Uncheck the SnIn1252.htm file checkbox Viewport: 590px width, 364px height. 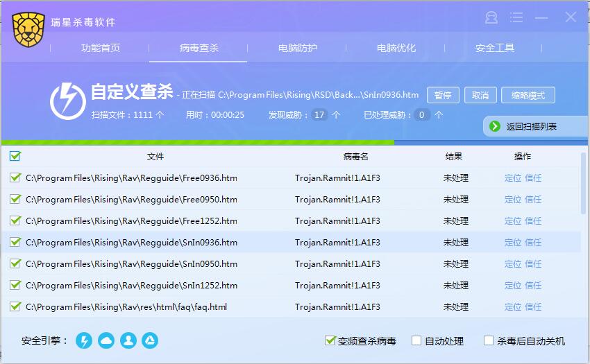pyautogui.click(x=15, y=285)
